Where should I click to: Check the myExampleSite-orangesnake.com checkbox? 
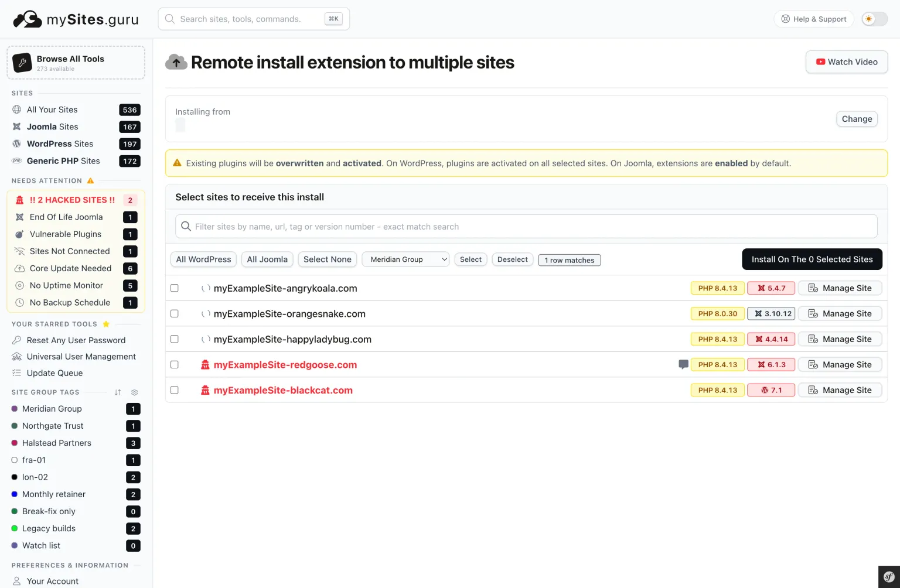tap(174, 313)
